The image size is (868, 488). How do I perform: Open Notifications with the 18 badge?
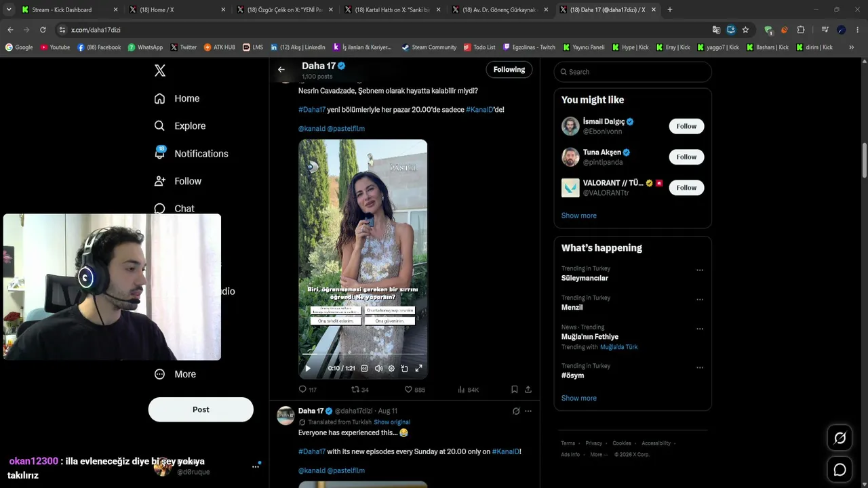191,154
